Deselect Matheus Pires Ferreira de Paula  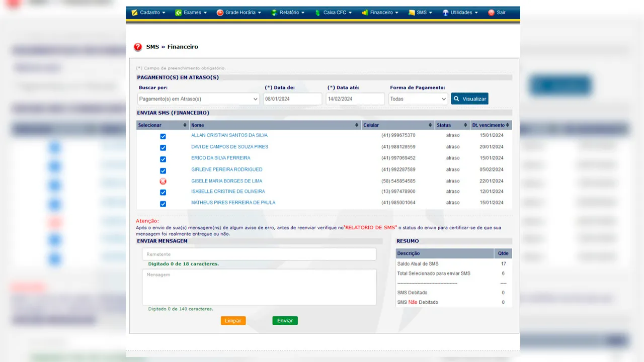(163, 204)
